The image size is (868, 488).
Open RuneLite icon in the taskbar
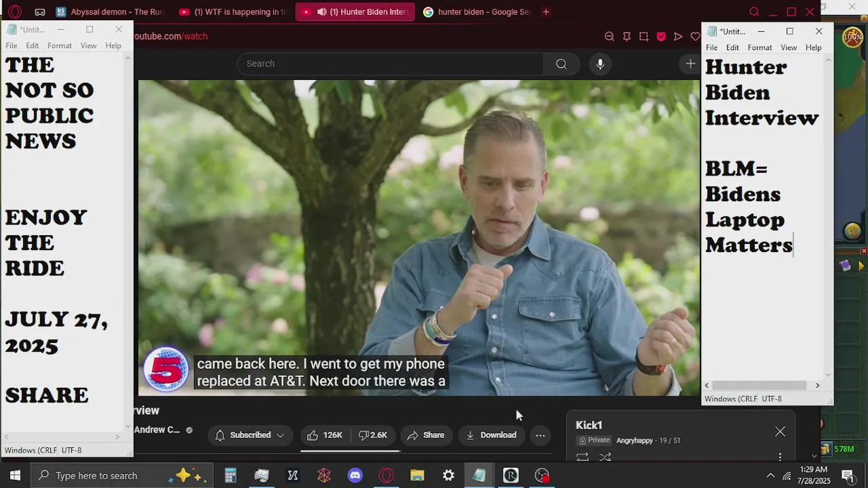[x=511, y=475]
